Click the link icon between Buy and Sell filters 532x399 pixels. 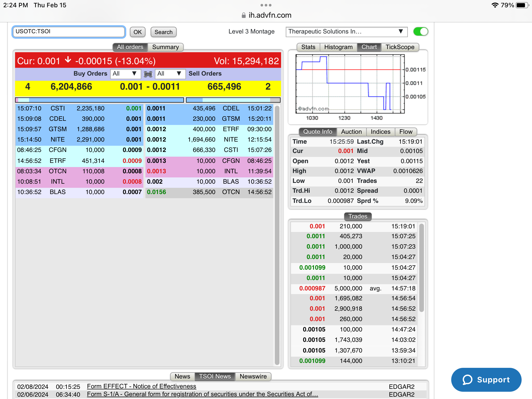(x=148, y=74)
